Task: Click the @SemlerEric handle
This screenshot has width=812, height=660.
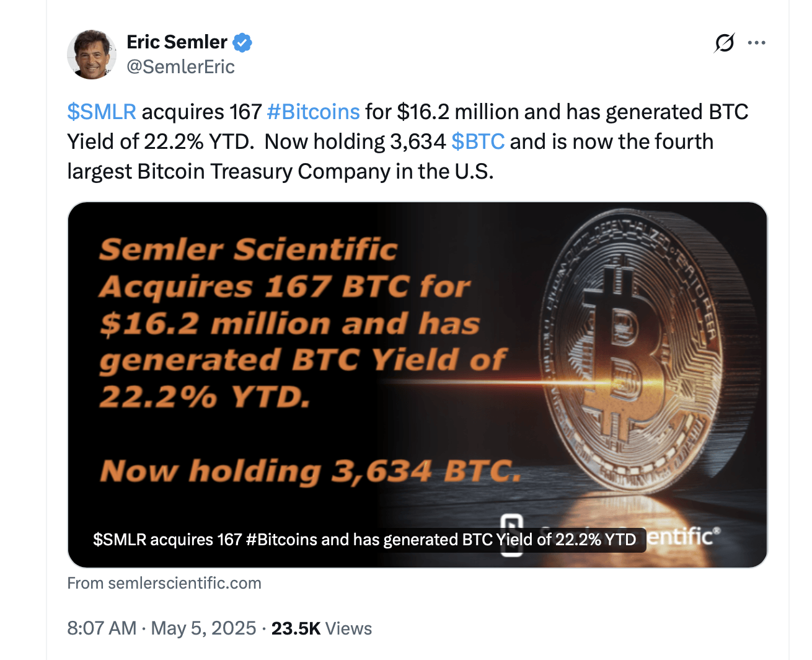Action: click(180, 66)
